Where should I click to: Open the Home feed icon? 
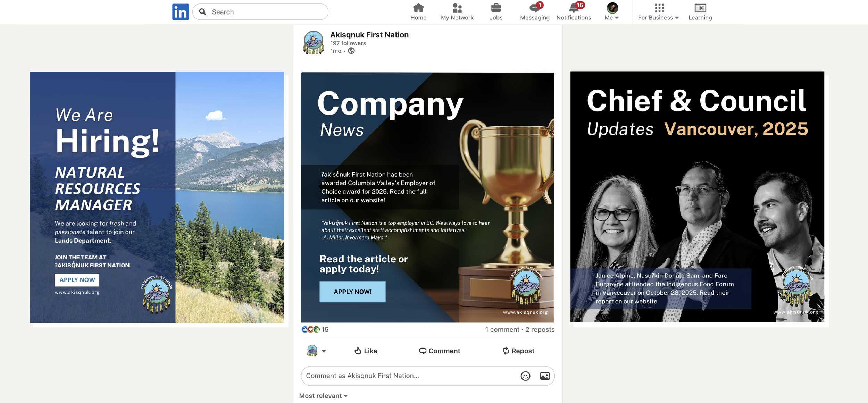coord(418,10)
